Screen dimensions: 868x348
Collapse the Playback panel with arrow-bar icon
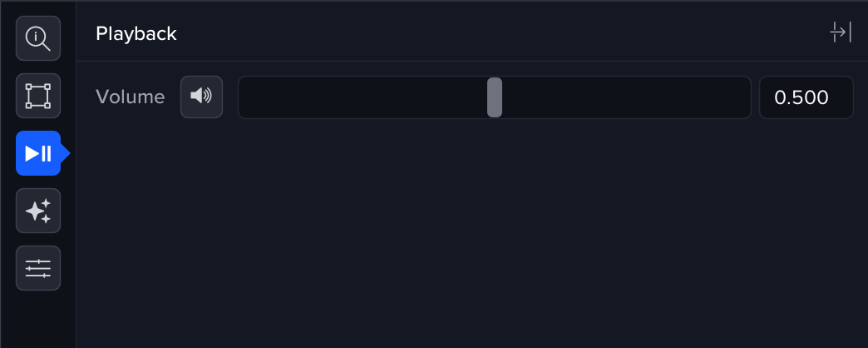[x=841, y=33]
